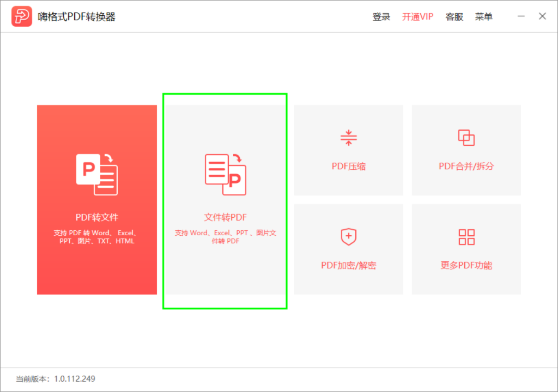Minimize the converter window
The height and width of the screenshot is (392, 558).
[521, 16]
